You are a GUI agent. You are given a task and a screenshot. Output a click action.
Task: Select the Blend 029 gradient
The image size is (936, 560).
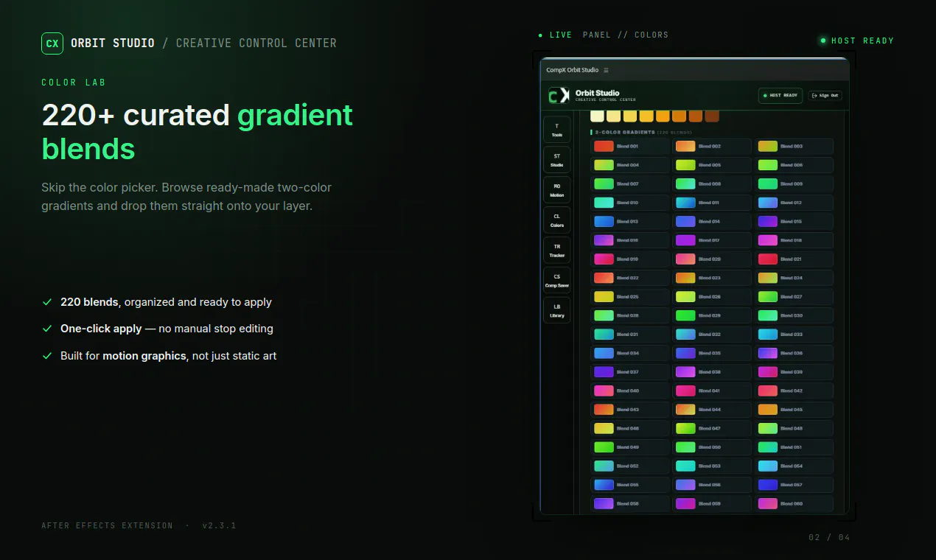[712, 315]
